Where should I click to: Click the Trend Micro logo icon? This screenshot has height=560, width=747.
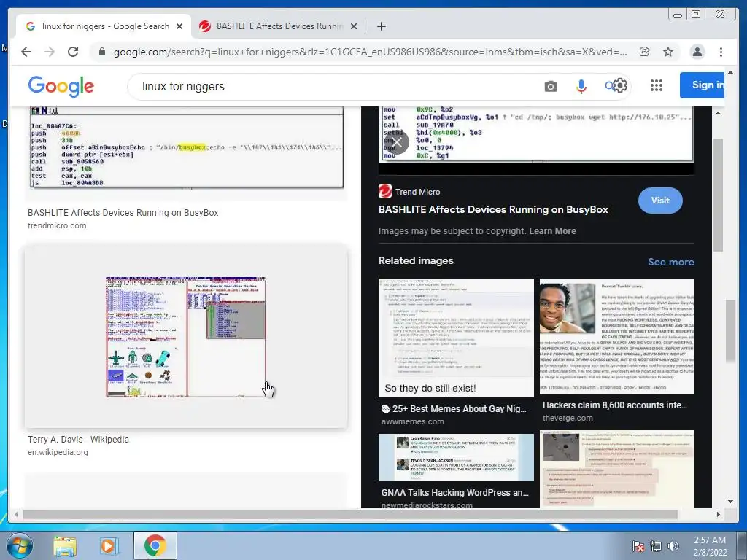click(x=385, y=191)
